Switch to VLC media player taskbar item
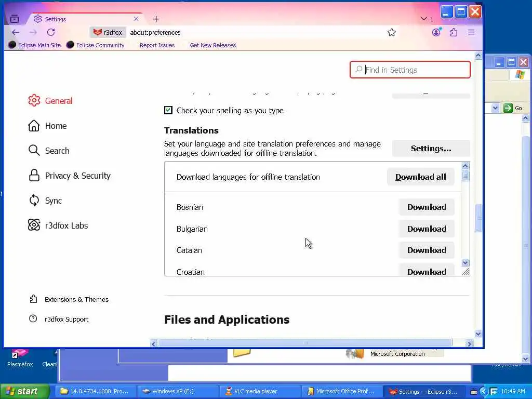 [x=260, y=391]
